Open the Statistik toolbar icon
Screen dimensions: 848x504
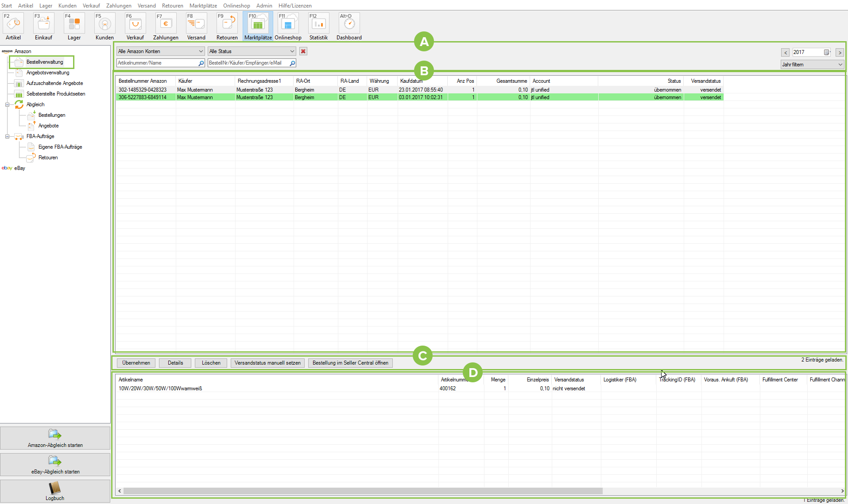tap(318, 27)
